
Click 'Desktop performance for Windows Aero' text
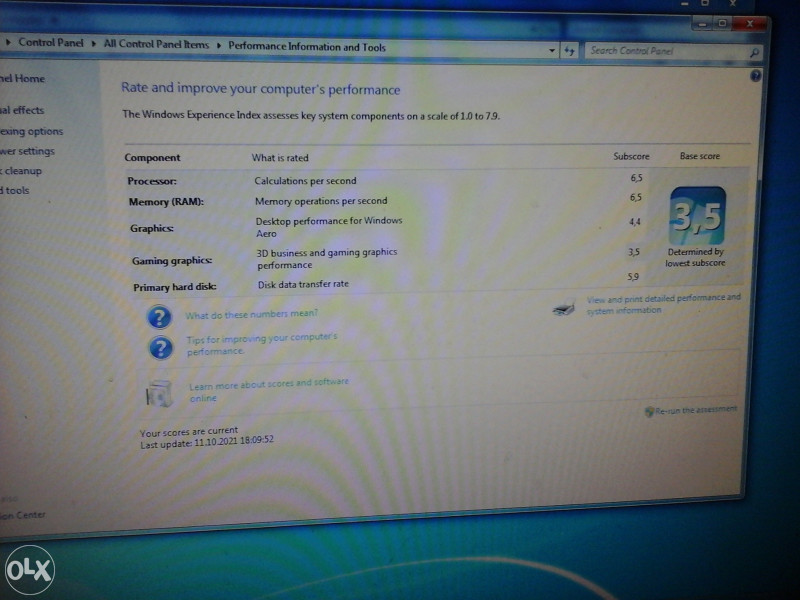pyautogui.click(x=329, y=227)
